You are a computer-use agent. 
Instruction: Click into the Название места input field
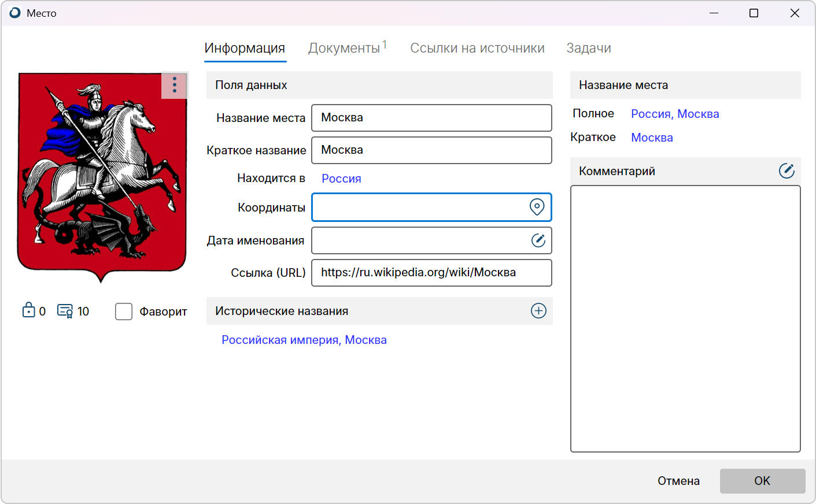(431, 118)
